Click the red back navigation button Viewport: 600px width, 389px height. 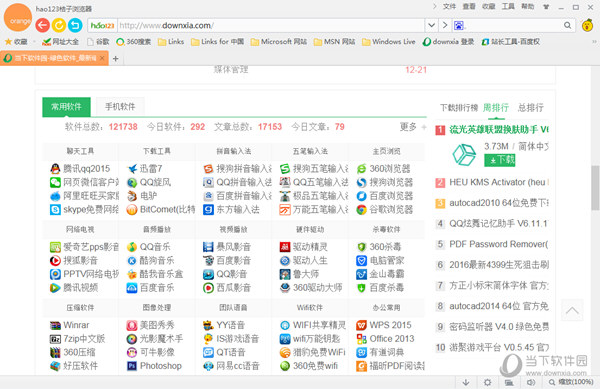click(x=42, y=25)
